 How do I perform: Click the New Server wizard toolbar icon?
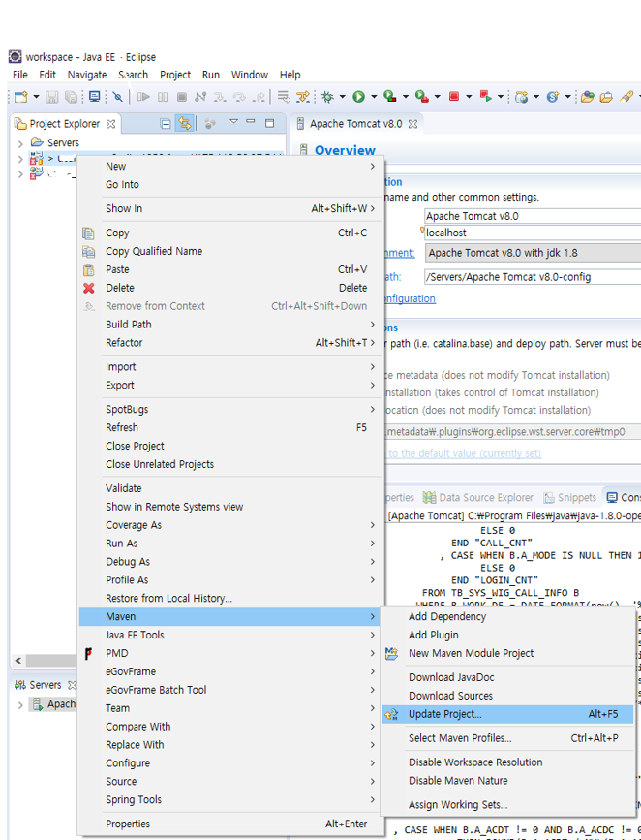click(x=521, y=97)
